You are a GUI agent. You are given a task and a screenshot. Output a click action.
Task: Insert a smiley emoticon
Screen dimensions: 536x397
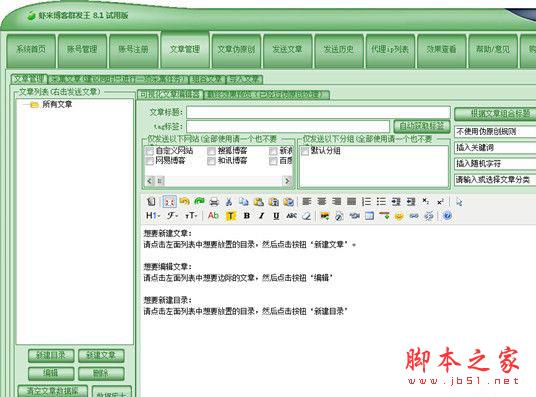[x=399, y=216]
